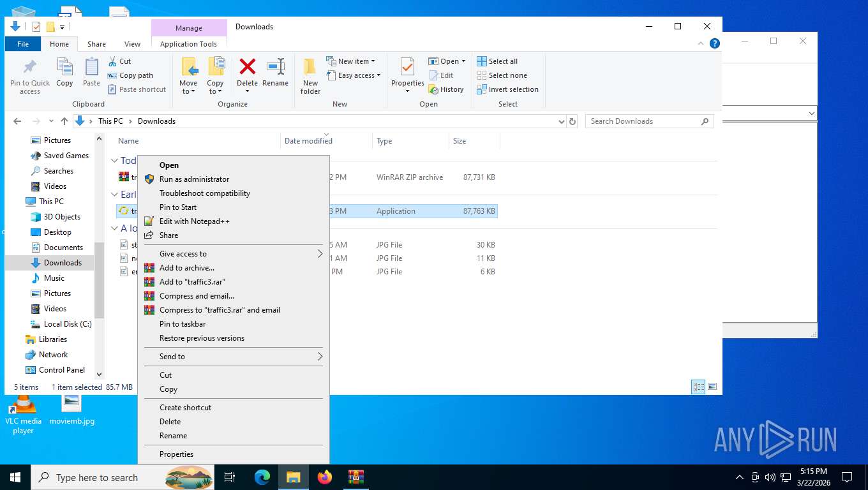Expand the recent locations dropdown arrow
The width and height of the screenshot is (868, 490).
[50, 121]
